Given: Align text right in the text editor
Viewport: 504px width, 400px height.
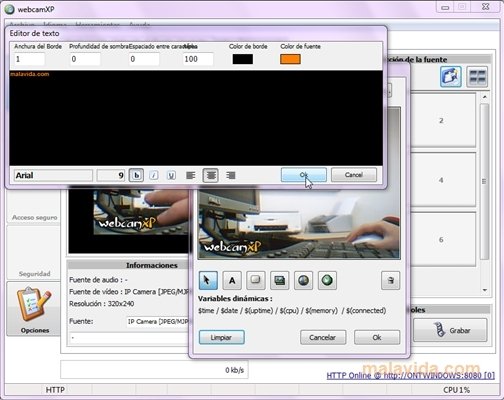Looking at the screenshot, I should [x=231, y=175].
